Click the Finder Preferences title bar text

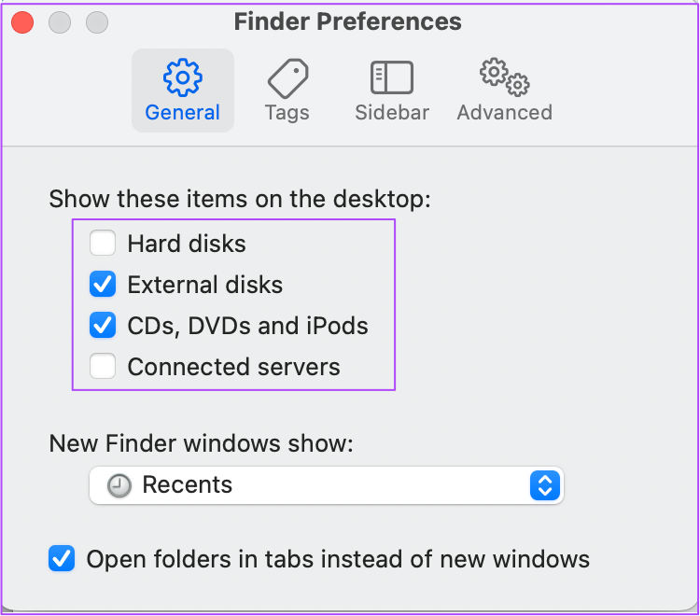tap(348, 21)
